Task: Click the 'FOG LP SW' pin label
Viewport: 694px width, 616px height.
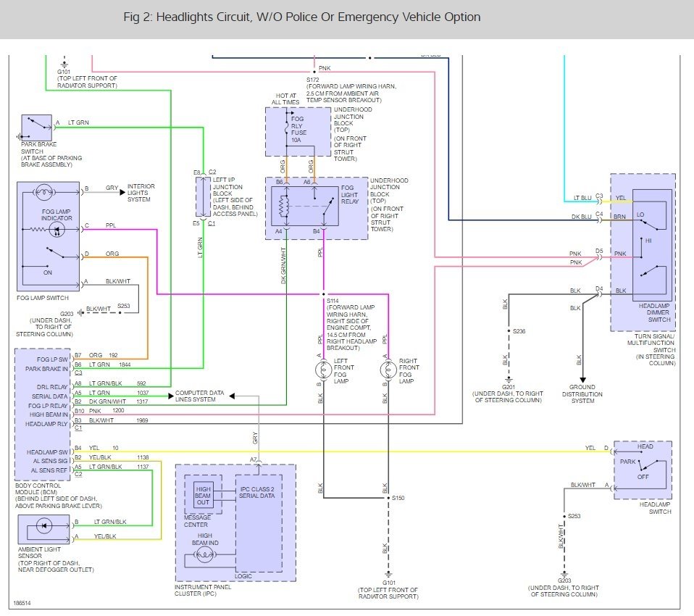Action: click(x=52, y=359)
